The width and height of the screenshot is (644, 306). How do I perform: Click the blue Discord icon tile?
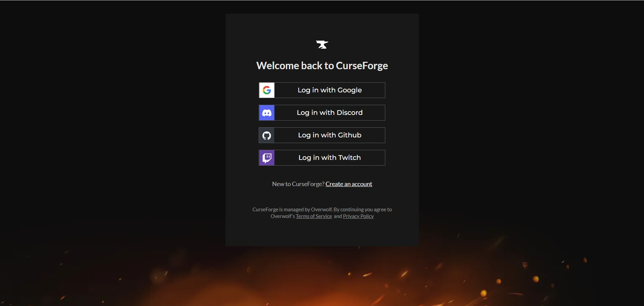(266, 113)
